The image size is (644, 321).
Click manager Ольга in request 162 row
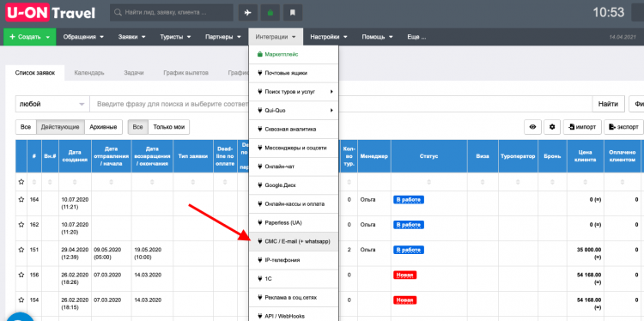(368, 225)
